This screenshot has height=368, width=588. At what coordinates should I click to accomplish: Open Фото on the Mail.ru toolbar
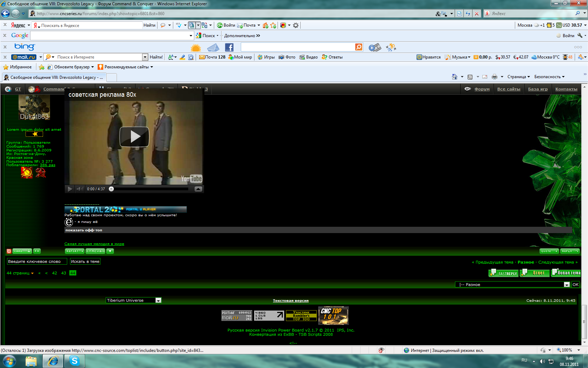(287, 57)
